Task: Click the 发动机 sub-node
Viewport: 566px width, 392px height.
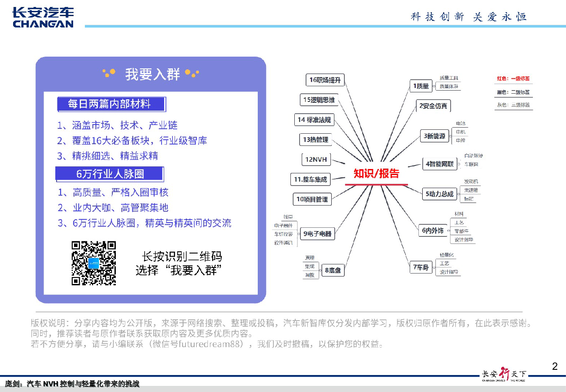Action: click(470, 181)
